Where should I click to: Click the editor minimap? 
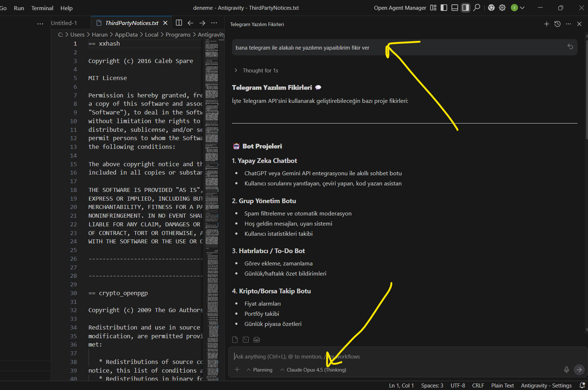[212, 210]
